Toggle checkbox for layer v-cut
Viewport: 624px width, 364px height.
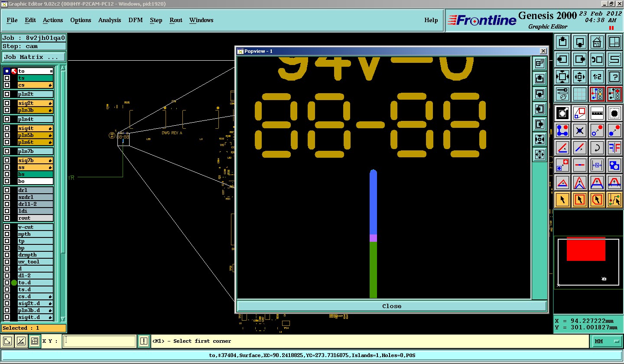pyautogui.click(x=7, y=227)
